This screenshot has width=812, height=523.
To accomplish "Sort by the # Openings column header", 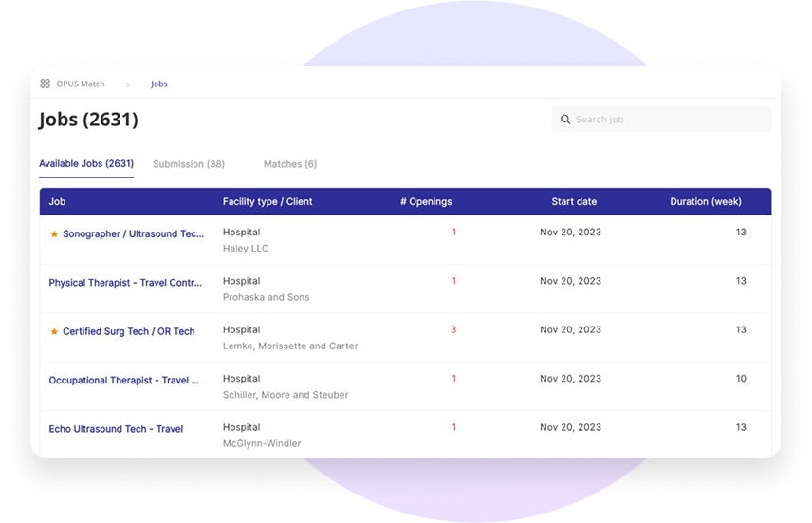I will (426, 201).
